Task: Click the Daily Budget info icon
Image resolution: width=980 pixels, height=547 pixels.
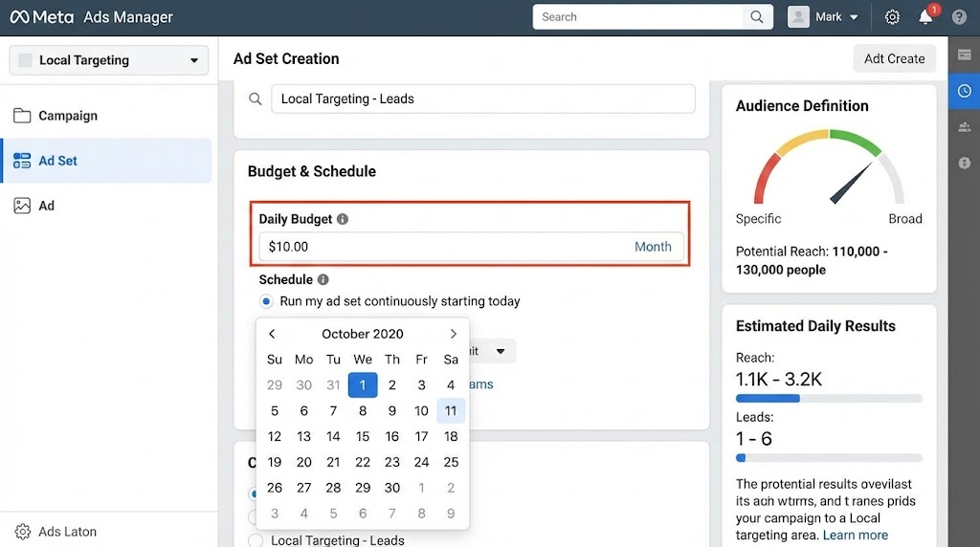Action: [343, 219]
